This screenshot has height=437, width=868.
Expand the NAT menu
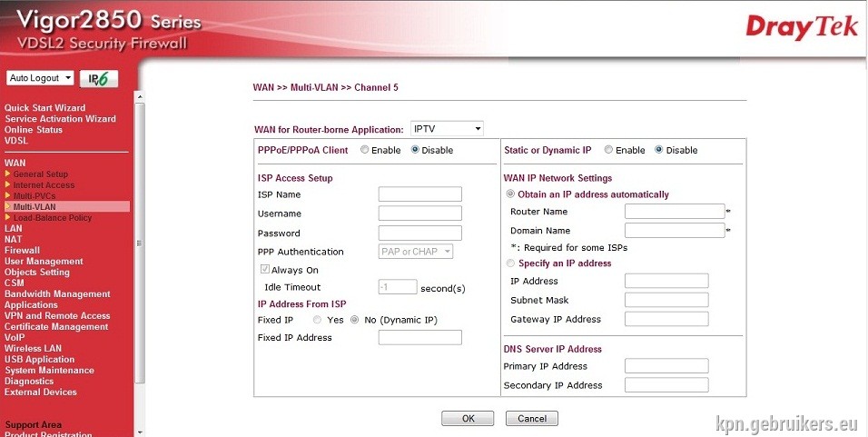coord(14,239)
